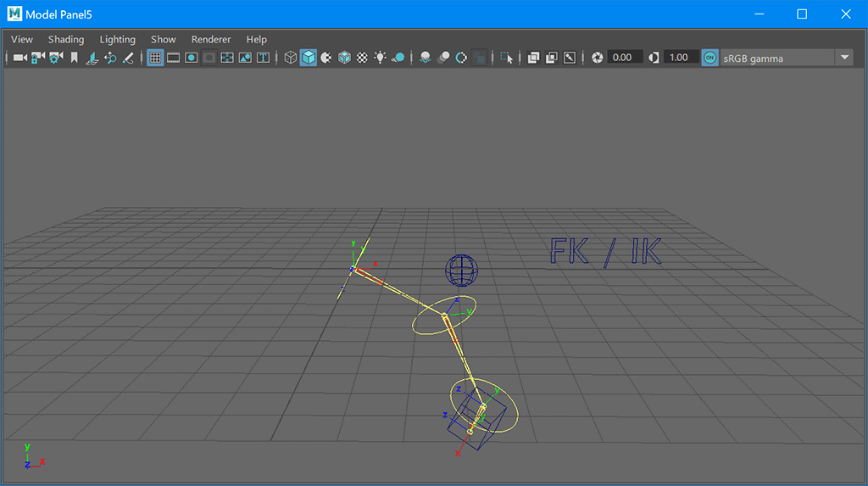This screenshot has height=486, width=868.
Task: Toggle Wireframe shading mode
Action: pos(291,58)
